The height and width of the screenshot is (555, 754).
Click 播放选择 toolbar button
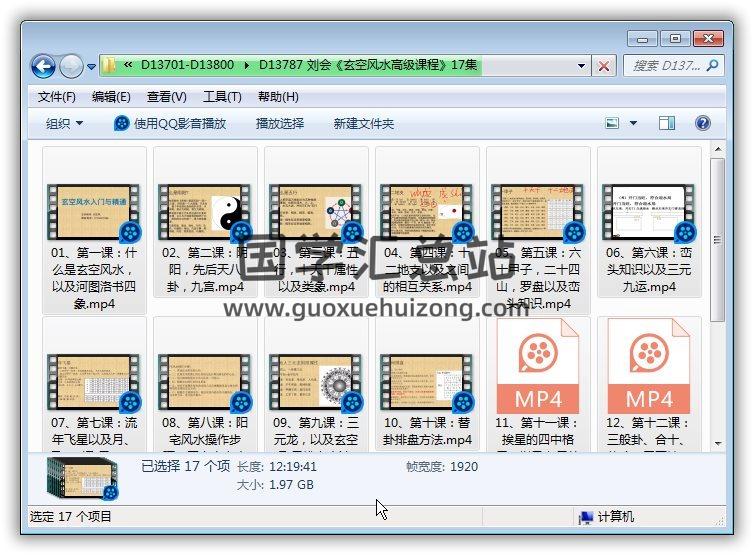click(x=279, y=123)
